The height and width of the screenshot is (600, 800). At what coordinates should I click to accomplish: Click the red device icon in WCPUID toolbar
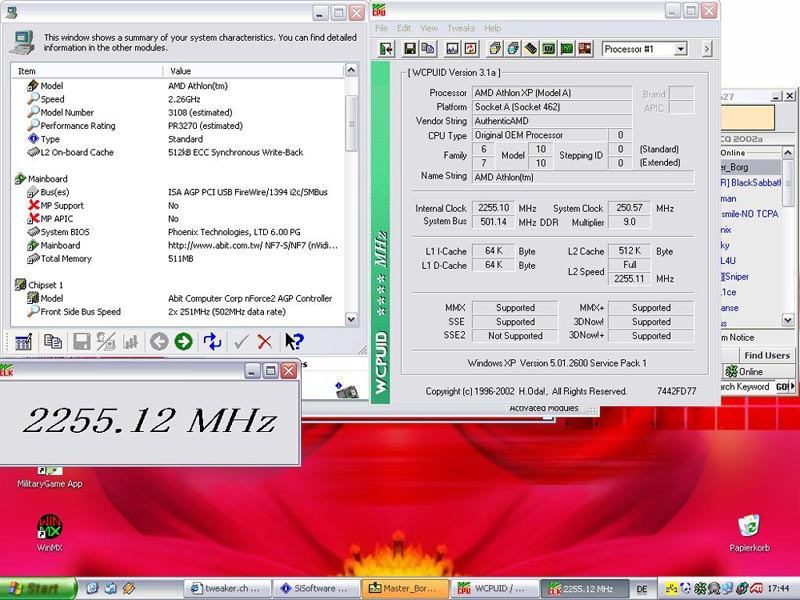[x=585, y=49]
